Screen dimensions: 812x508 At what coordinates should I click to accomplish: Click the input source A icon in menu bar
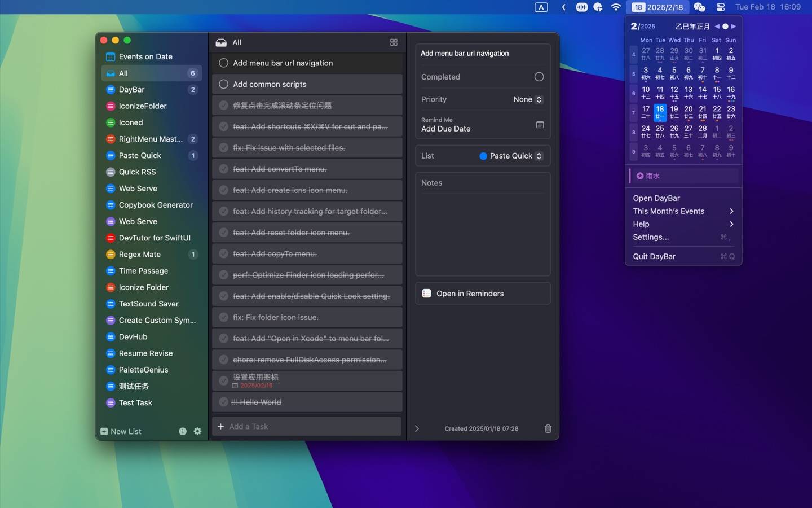(541, 7)
